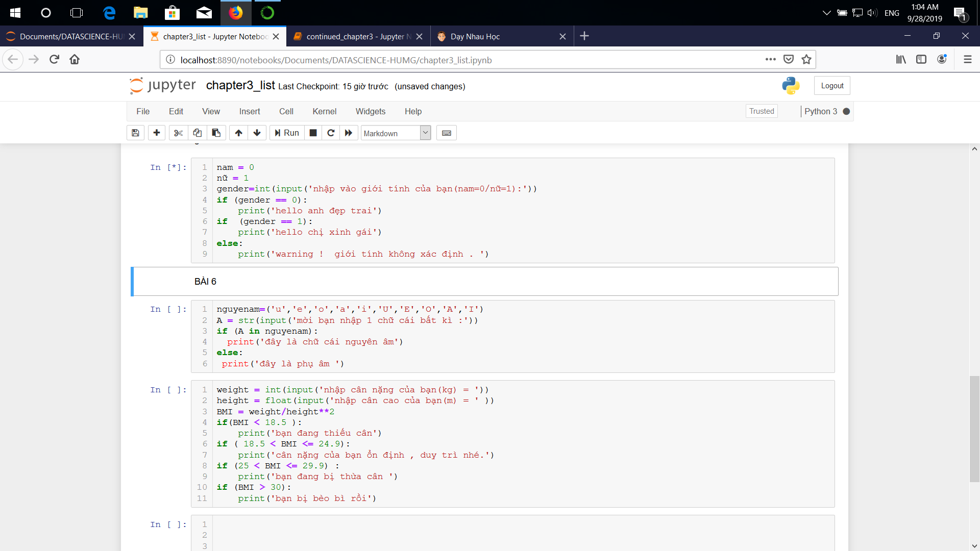Open the command palette keyboard icon

(x=447, y=133)
